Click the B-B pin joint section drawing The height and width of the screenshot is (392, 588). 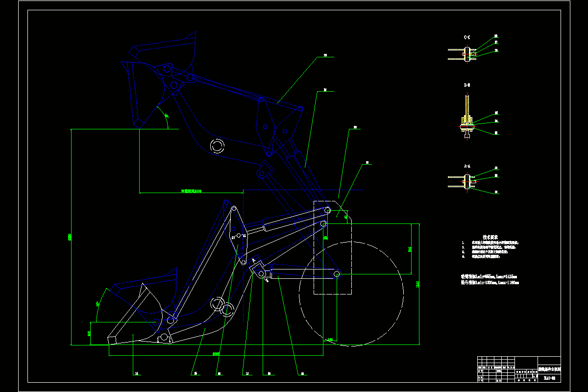467,118
